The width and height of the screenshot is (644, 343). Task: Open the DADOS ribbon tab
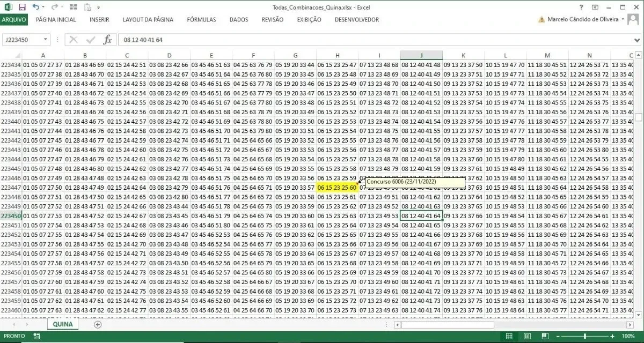239,20
